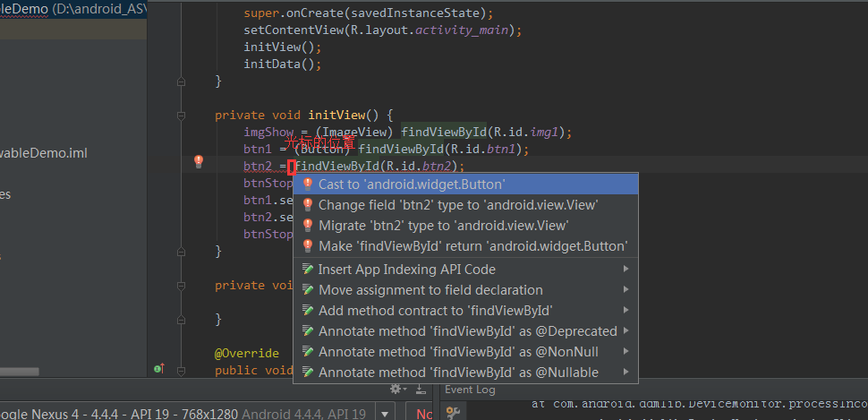
Task: Select Annotate method as @Deprecated
Action: pyautogui.click(x=467, y=331)
